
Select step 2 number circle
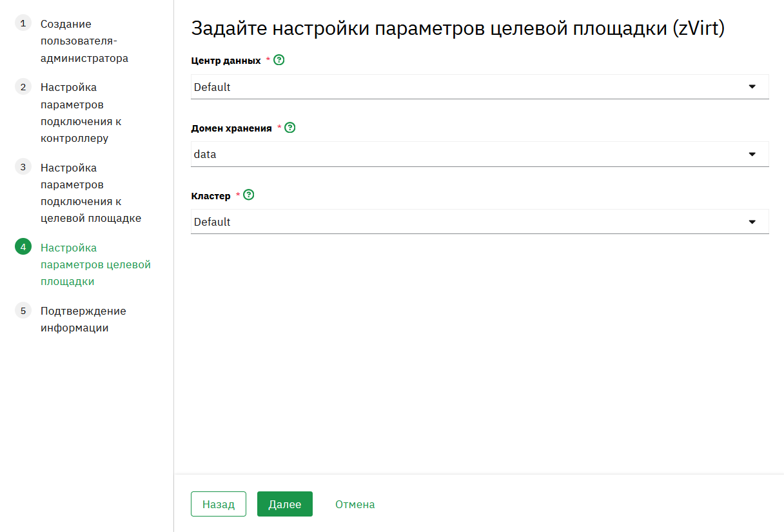tap(23, 86)
